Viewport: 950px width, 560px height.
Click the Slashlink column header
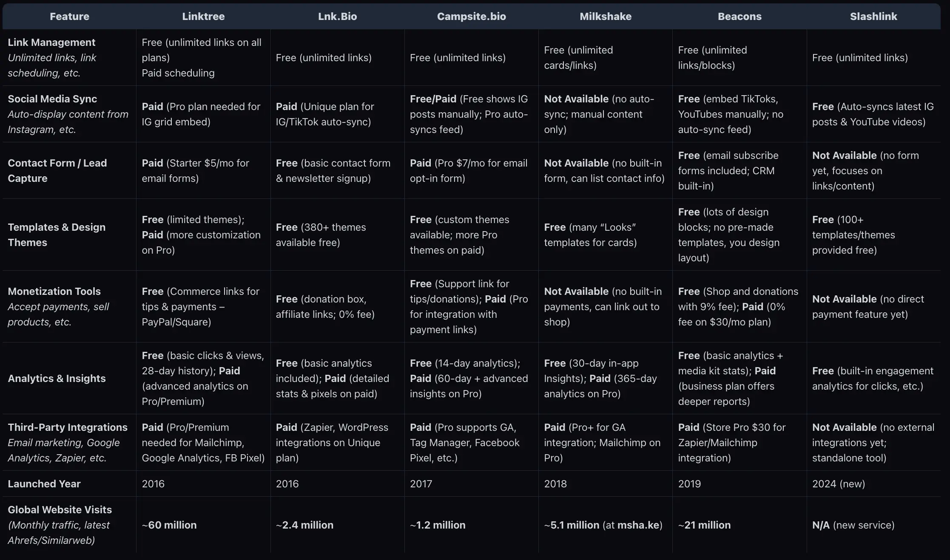873,17
